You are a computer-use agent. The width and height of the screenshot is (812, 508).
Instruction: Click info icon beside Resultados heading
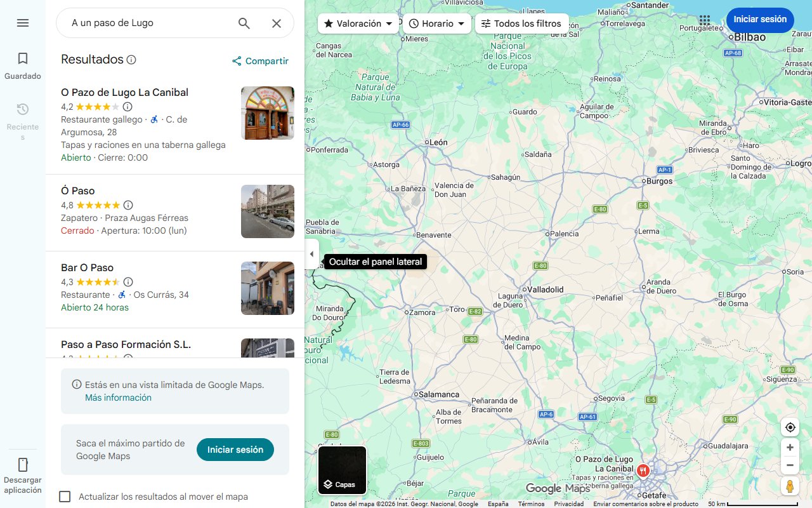[x=131, y=60]
